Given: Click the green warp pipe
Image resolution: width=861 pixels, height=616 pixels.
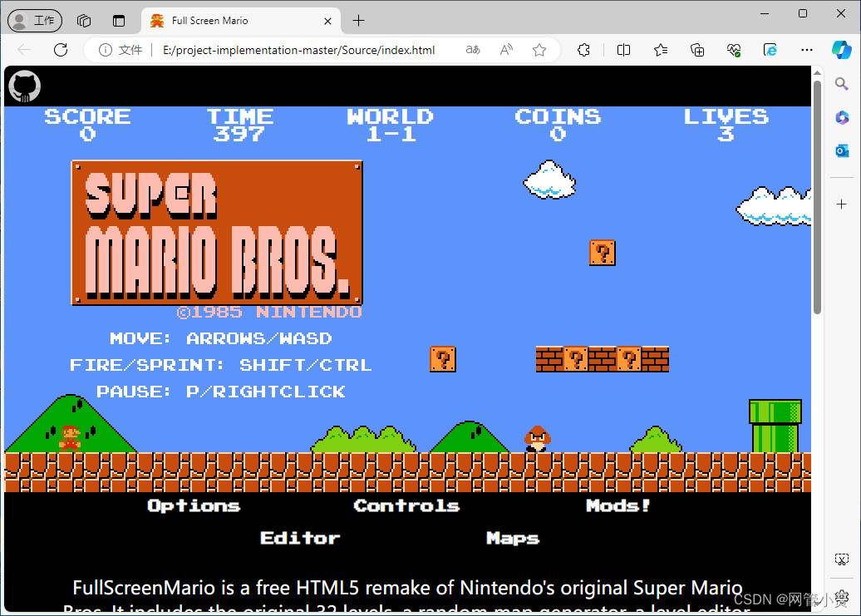Looking at the screenshot, I should pos(775,426).
